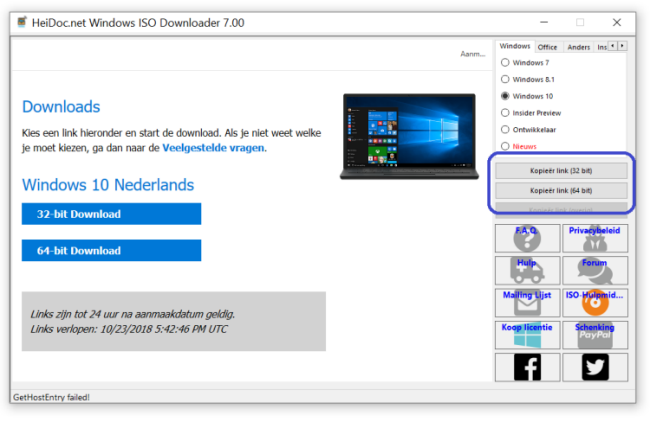
Task: Click the Downloads heading
Action: [61, 107]
